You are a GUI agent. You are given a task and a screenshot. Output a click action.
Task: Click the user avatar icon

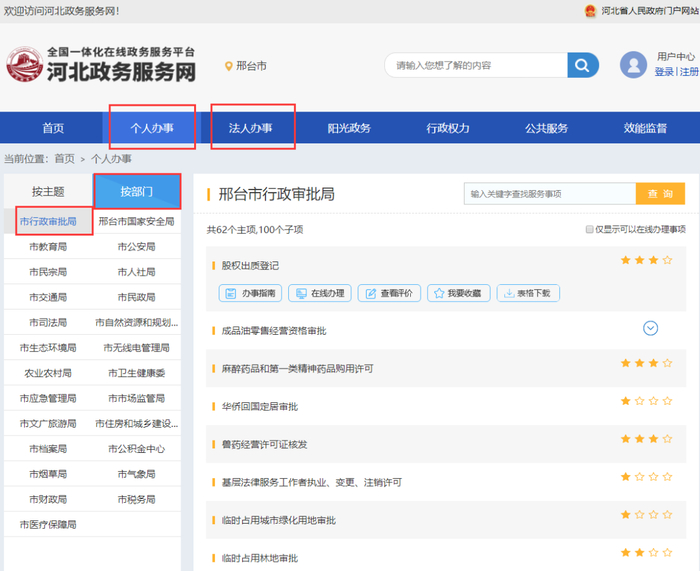633,65
